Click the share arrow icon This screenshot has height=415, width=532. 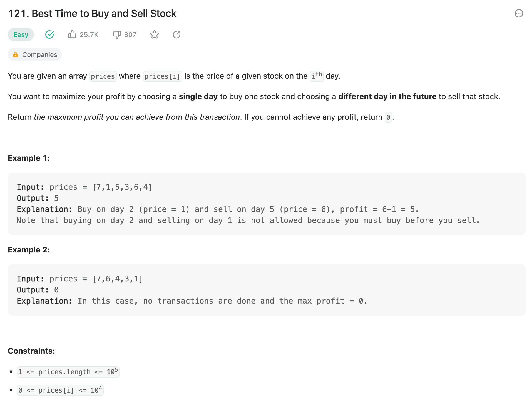click(176, 34)
